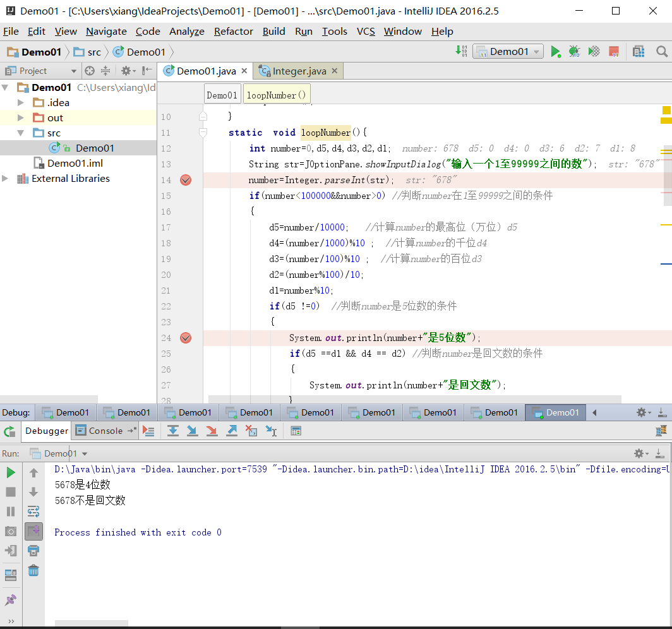This screenshot has width=672, height=629.
Task: Hide Run panel with download-arrow icon
Action: (660, 453)
